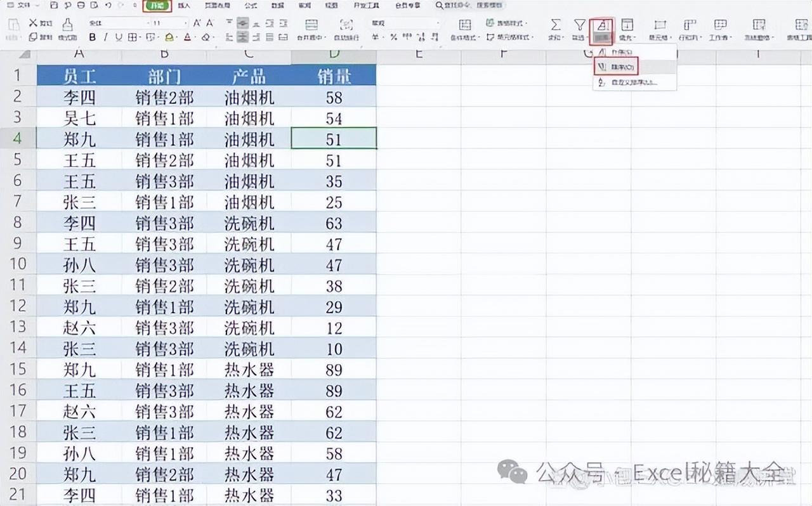This screenshot has width=812, height=506.
Task: Click the 产品 header cell
Action: point(249,76)
